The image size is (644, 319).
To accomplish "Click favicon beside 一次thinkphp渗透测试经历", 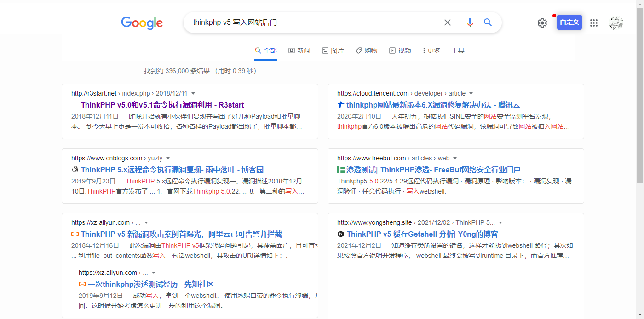I will [82, 284].
